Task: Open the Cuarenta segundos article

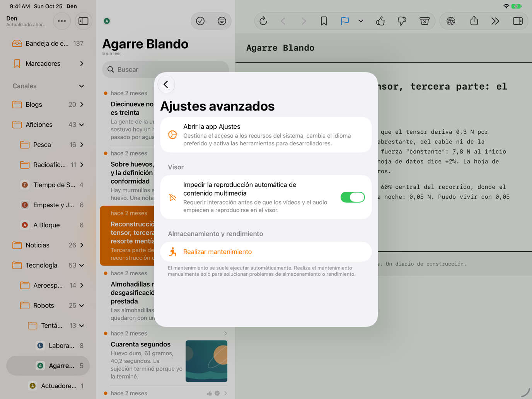Action: pyautogui.click(x=165, y=356)
